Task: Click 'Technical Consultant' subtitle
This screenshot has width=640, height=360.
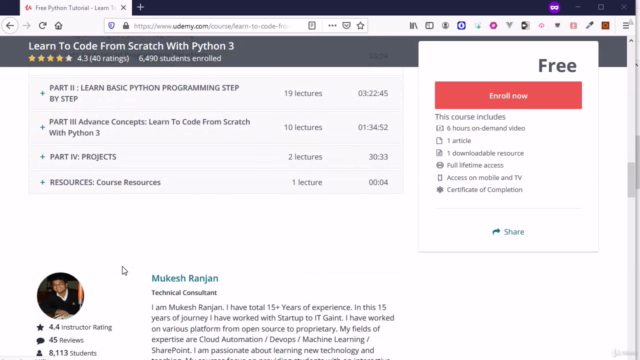Action: [x=184, y=293]
